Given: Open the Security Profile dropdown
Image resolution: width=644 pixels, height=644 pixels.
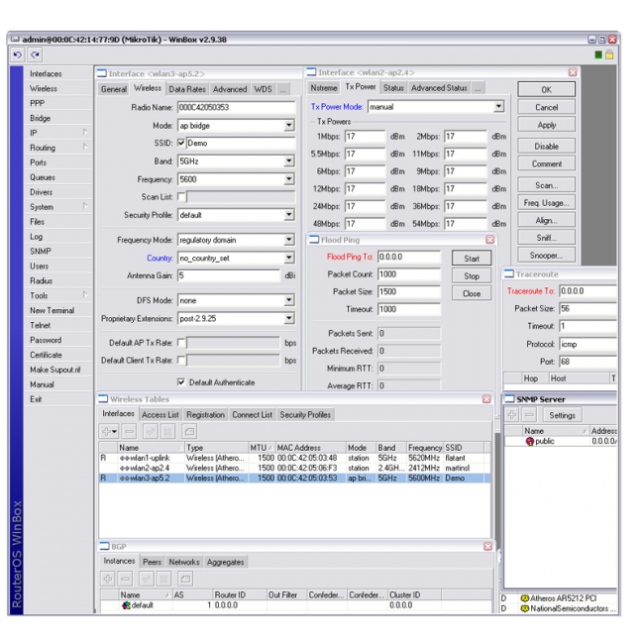Looking at the screenshot, I should 289,215.
